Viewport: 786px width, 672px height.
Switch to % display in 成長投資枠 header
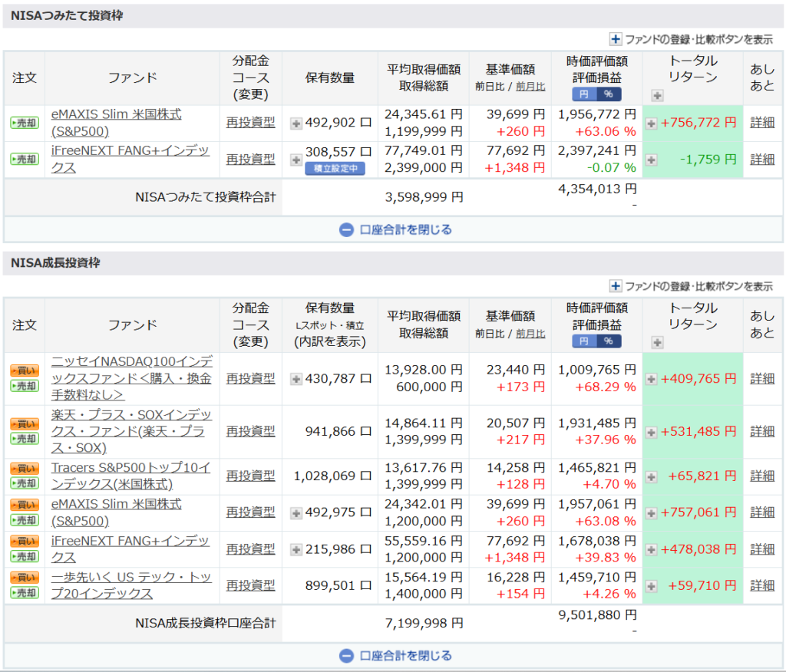609,341
